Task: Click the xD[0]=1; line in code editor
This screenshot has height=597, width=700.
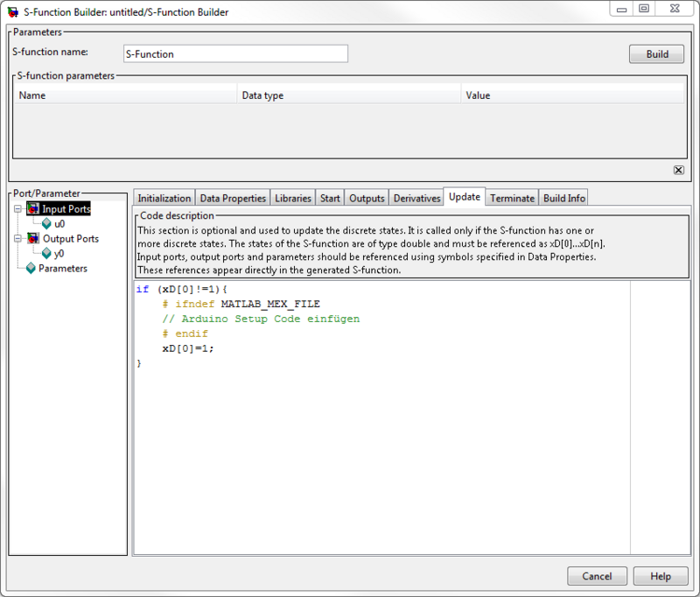Action: 187,348
